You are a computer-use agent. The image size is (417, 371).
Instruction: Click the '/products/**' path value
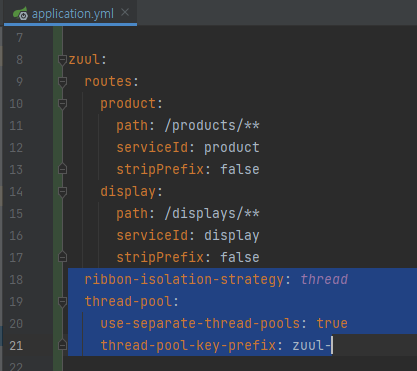point(212,126)
